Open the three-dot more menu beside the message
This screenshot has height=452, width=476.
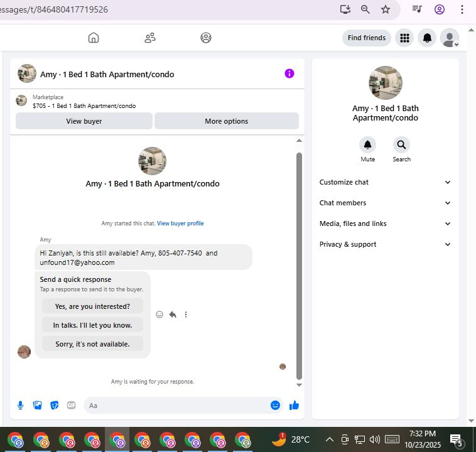pyautogui.click(x=186, y=315)
